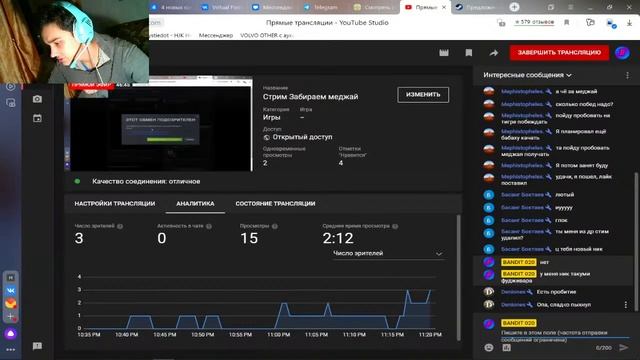Open VOLVO OTHER bookmark in bookmarks bar
The height and width of the screenshot is (360, 640).
click(267, 36)
